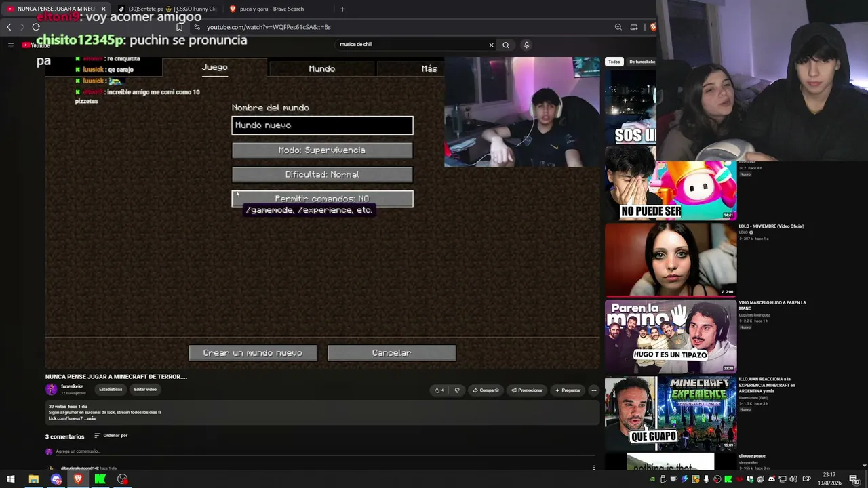Click the browser address bar URL

tap(269, 27)
